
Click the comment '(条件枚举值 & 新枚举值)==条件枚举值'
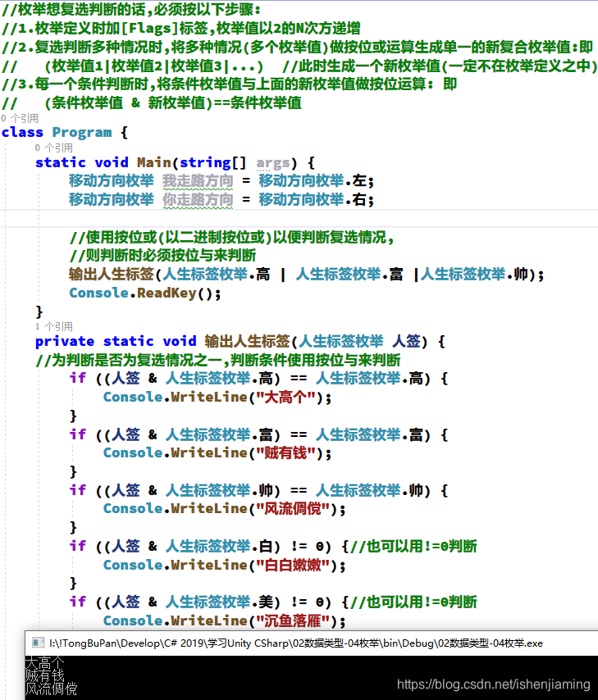pyautogui.click(x=173, y=103)
